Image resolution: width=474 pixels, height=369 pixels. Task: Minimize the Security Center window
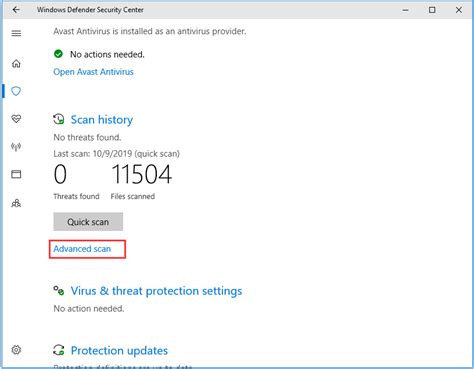[x=405, y=10]
